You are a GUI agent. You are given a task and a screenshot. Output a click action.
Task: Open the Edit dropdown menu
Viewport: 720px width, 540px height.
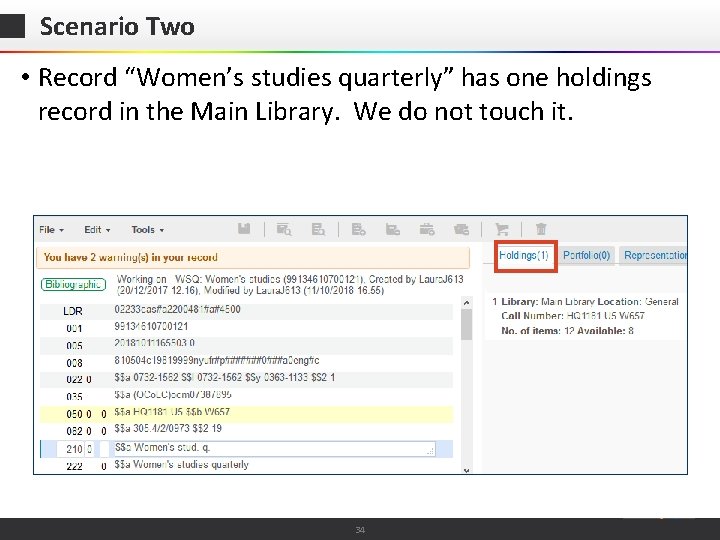tap(97, 230)
